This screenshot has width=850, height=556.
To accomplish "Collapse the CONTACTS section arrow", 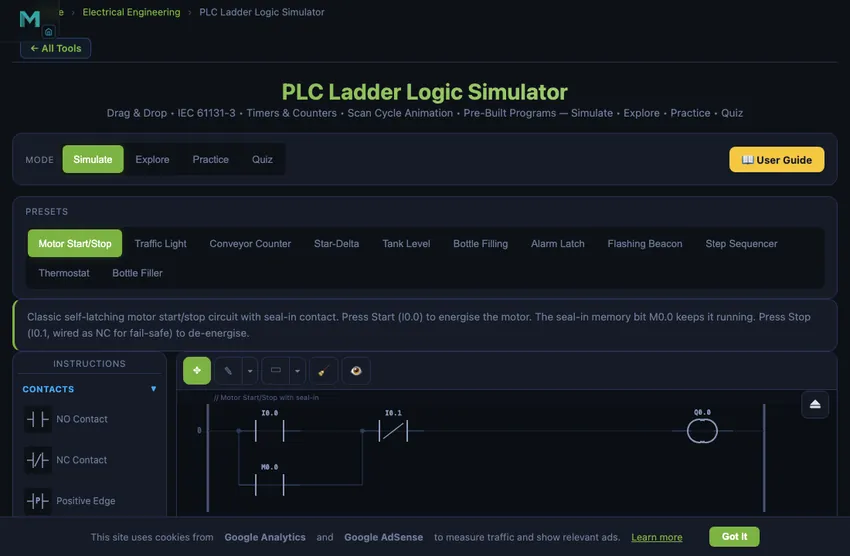I will [x=153, y=389].
